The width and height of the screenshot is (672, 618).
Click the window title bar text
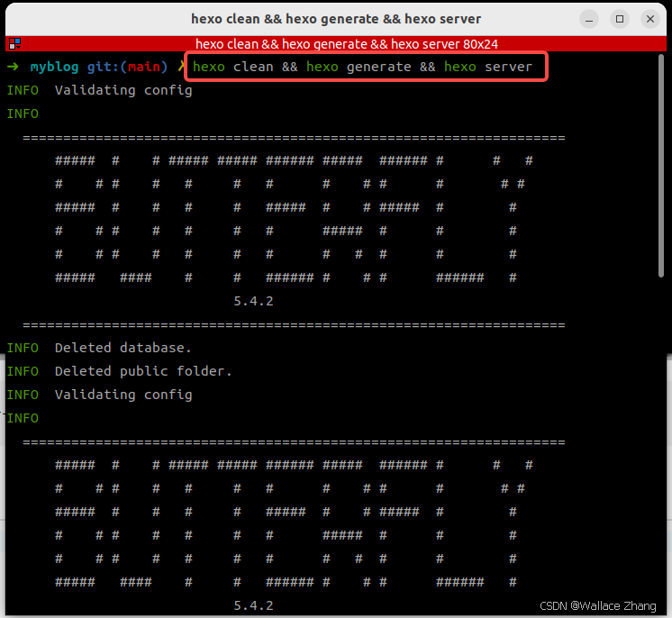click(x=336, y=19)
